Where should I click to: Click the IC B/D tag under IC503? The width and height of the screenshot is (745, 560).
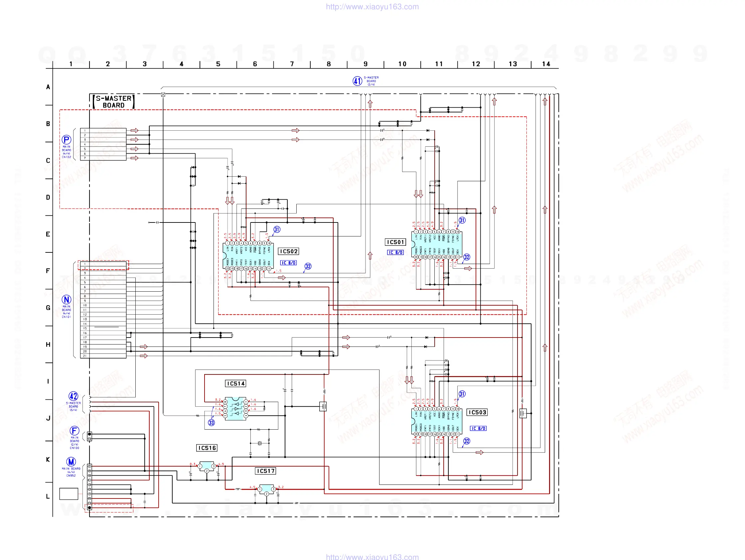click(x=478, y=428)
